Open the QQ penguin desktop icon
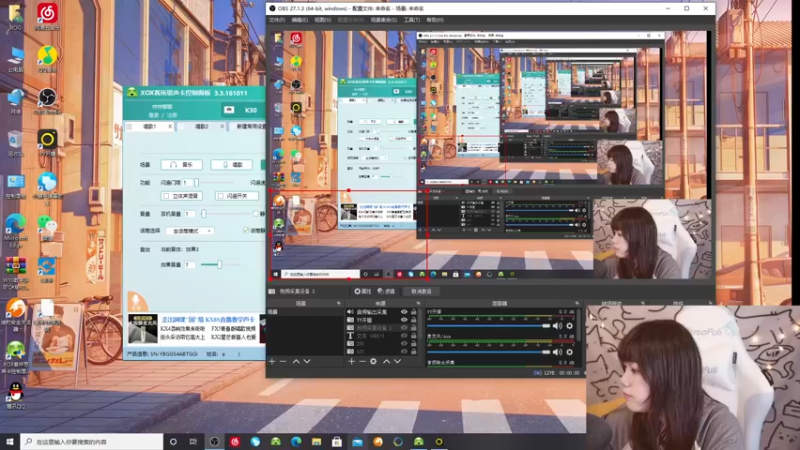This screenshot has width=800, height=450. pos(15,396)
